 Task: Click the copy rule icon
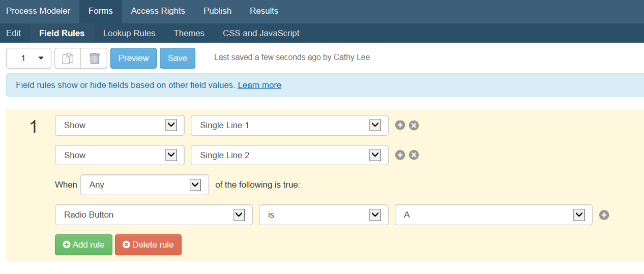[68, 58]
